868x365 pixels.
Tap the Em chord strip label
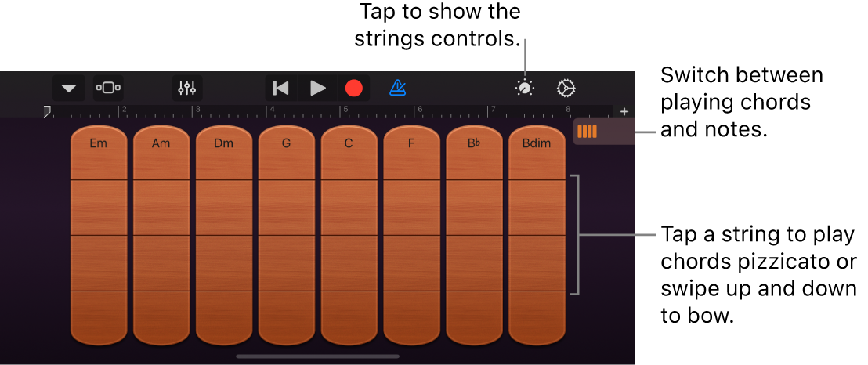(99, 143)
